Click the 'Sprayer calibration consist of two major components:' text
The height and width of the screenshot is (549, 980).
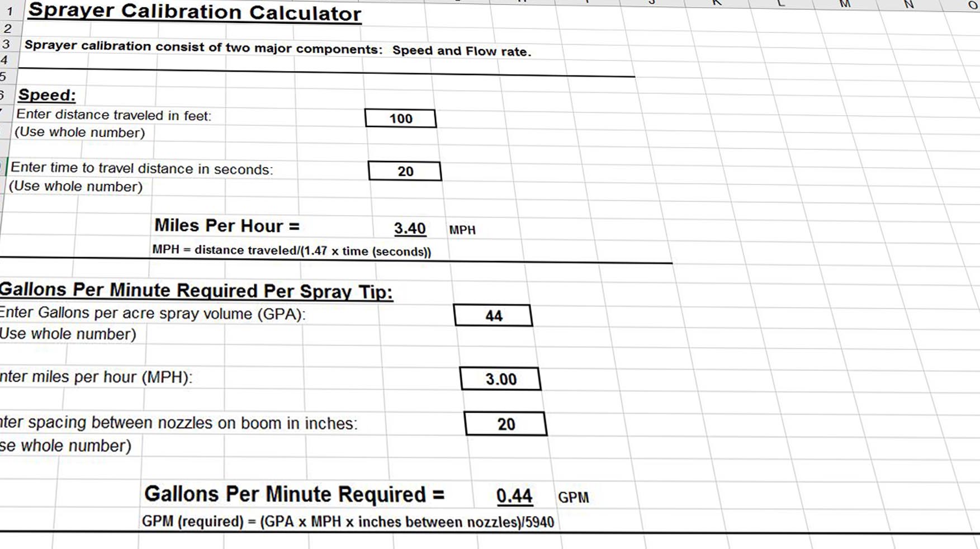203,47
